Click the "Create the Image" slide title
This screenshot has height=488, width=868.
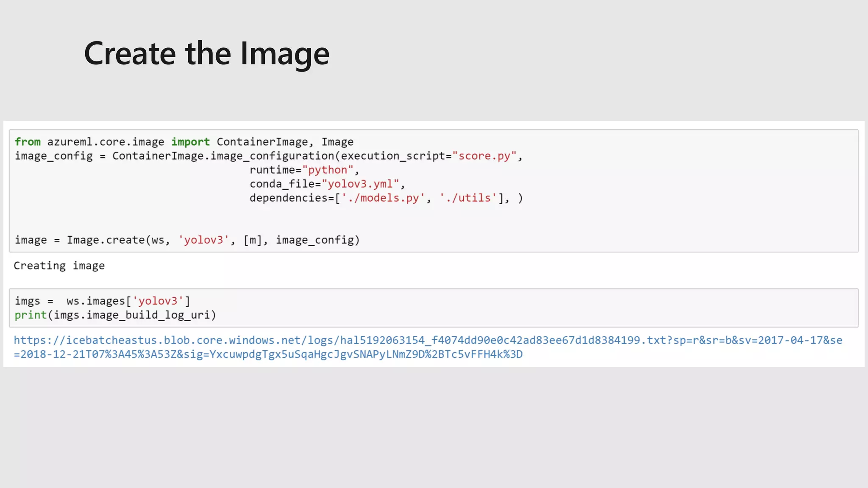pos(206,53)
